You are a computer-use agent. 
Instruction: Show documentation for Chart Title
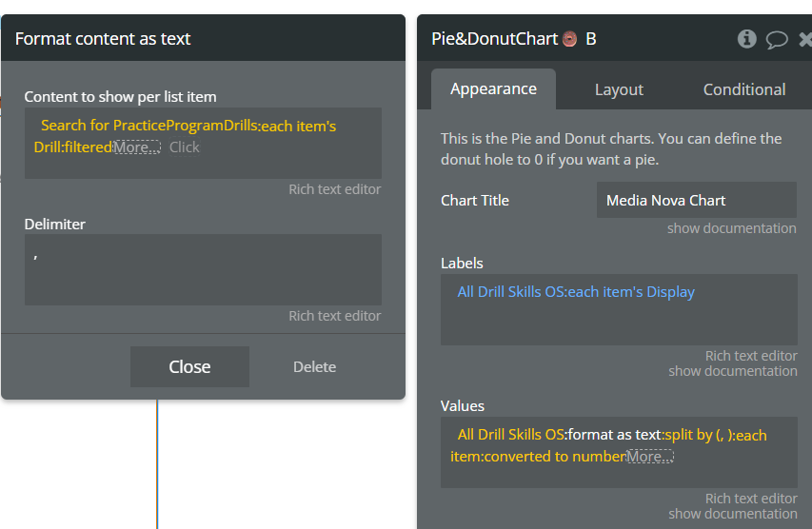731,228
